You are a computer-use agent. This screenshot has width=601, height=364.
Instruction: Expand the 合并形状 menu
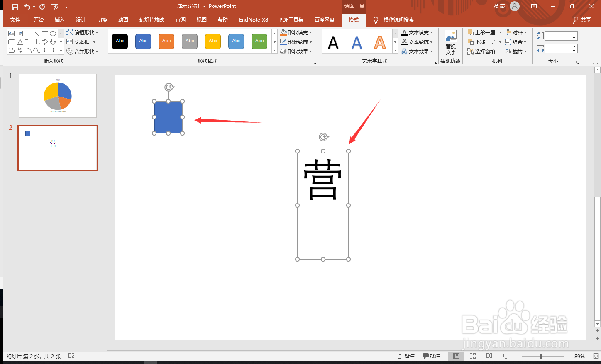[82, 51]
